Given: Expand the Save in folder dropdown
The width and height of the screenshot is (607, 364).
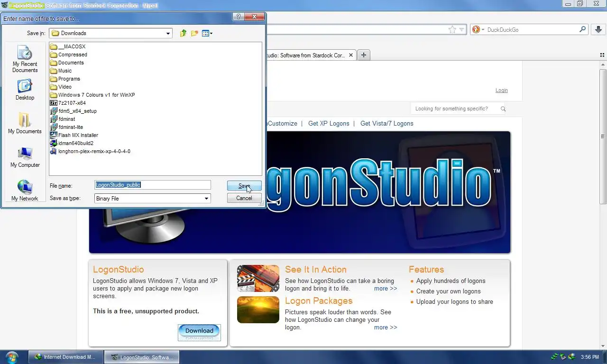Looking at the screenshot, I should click(168, 33).
